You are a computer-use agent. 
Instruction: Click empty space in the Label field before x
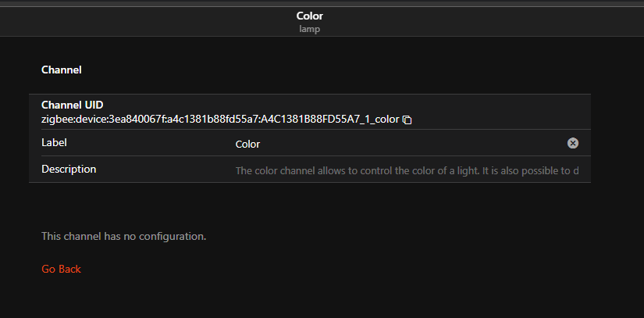tap(411, 144)
